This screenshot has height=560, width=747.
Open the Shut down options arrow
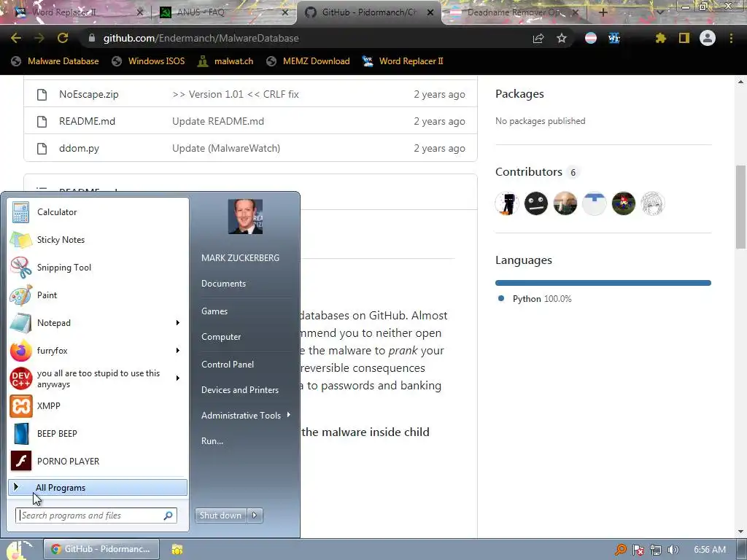pyautogui.click(x=255, y=516)
